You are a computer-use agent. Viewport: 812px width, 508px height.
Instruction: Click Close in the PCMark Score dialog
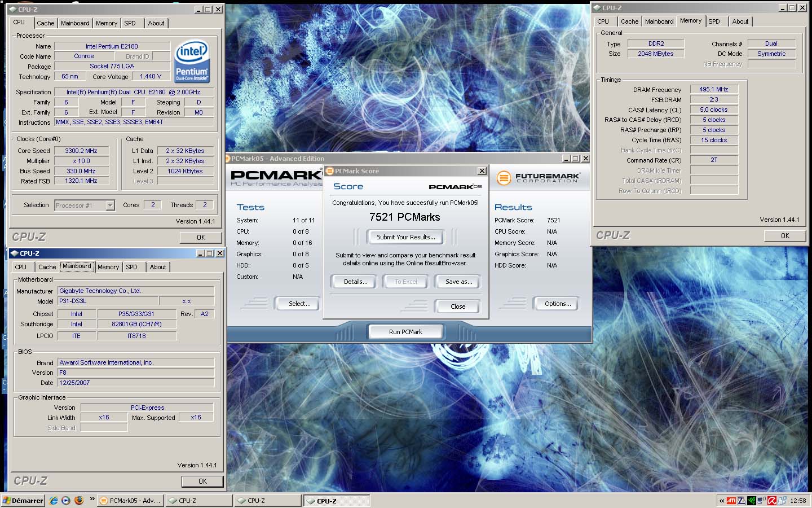458,306
